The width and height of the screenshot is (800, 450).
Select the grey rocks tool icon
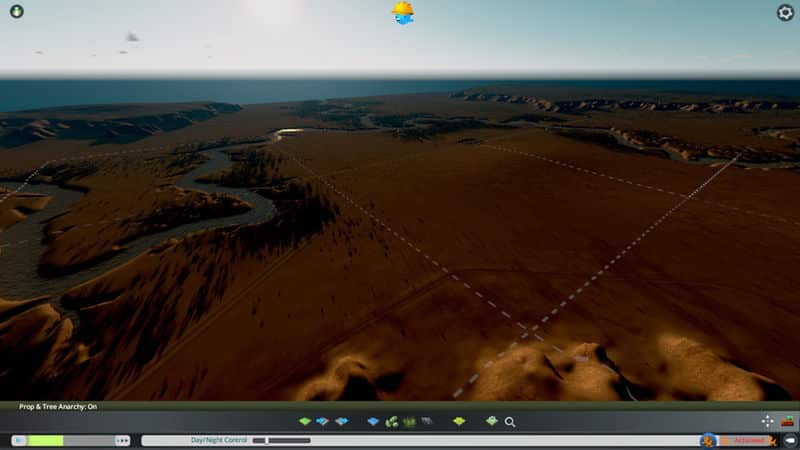(427, 422)
